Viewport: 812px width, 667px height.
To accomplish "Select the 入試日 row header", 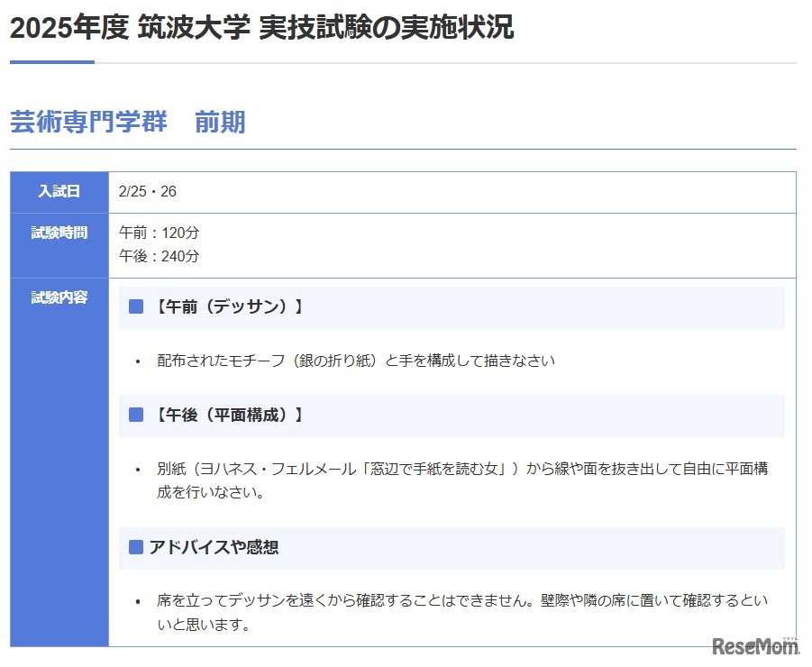I will click(x=58, y=191).
